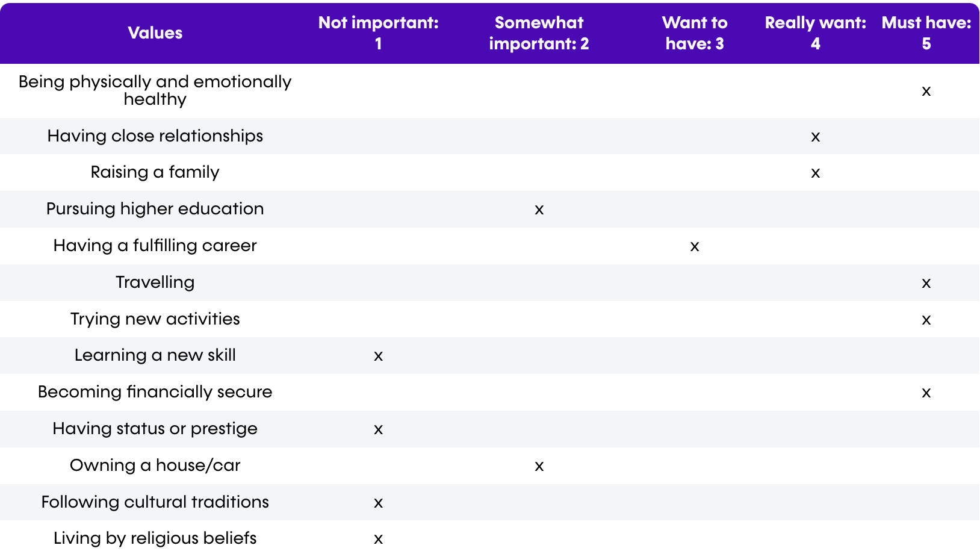Select the x in the fulfilling career row
The height and width of the screenshot is (560, 980).
pyautogui.click(x=695, y=247)
